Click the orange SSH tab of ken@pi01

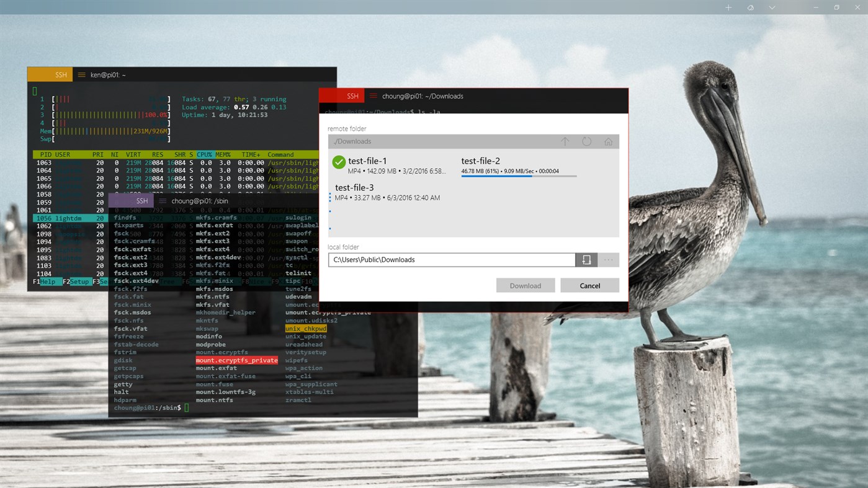tap(50, 74)
